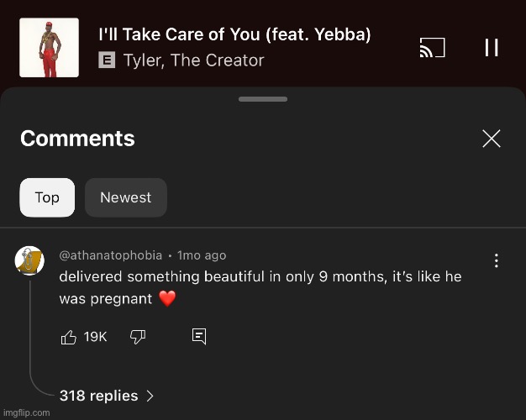Viewport: 526px width, 420px height.
Task: Like the comment by @athanatophobia
Action: 69,337
